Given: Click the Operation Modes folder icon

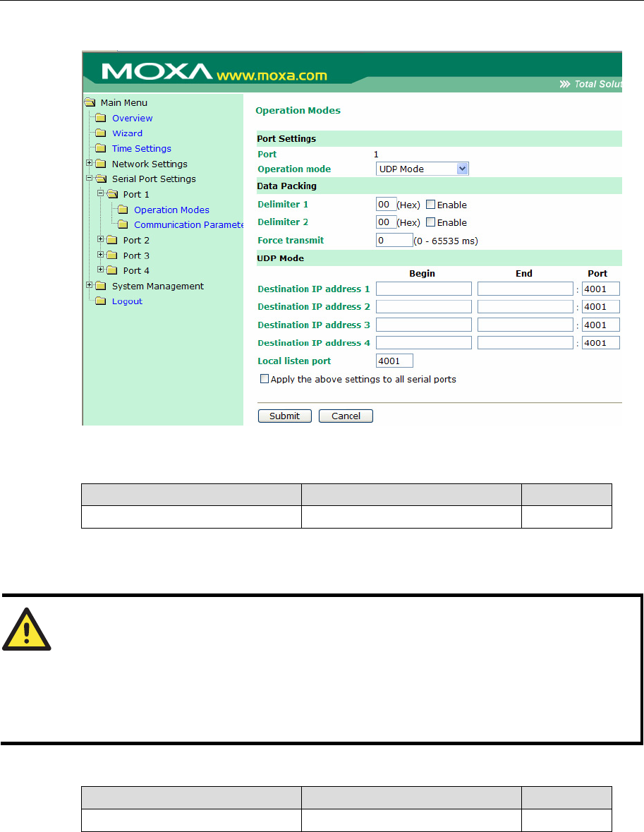Looking at the screenshot, I should coord(123,210).
